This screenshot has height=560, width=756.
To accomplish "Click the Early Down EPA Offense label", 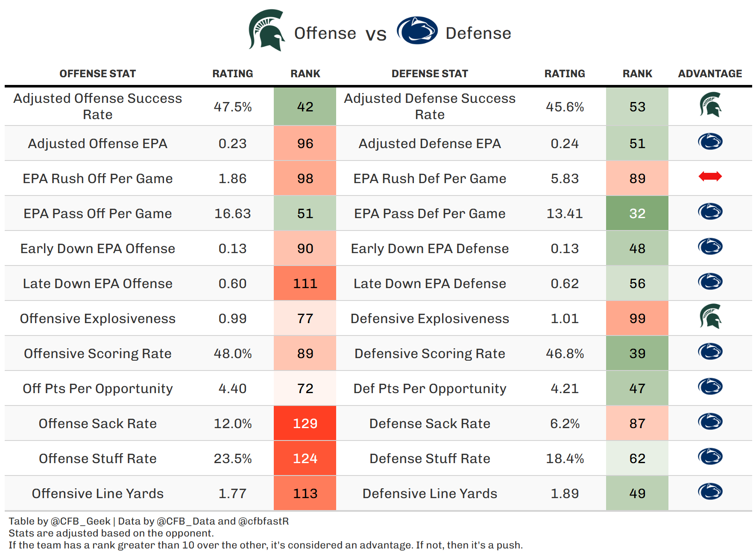I will [97, 248].
